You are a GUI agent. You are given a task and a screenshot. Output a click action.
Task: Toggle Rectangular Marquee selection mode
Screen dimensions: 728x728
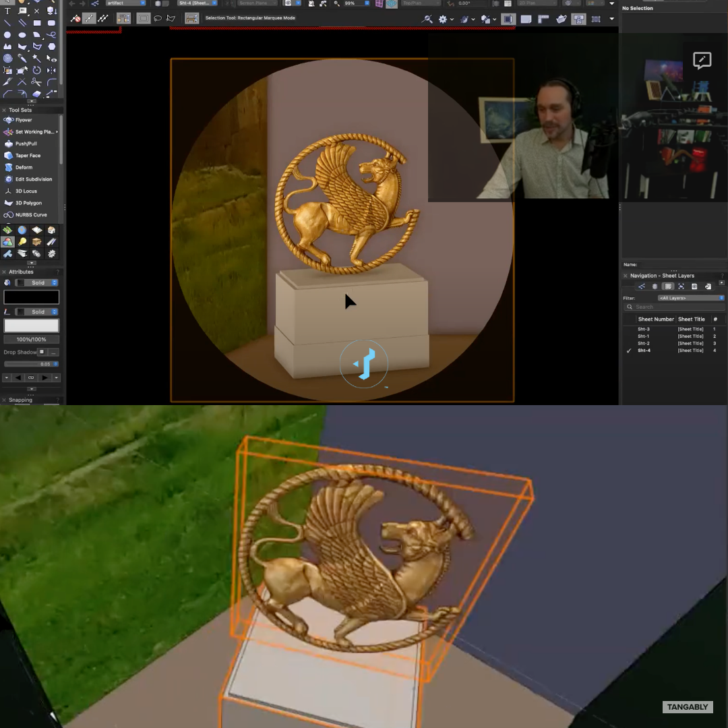pyautogui.click(x=143, y=19)
